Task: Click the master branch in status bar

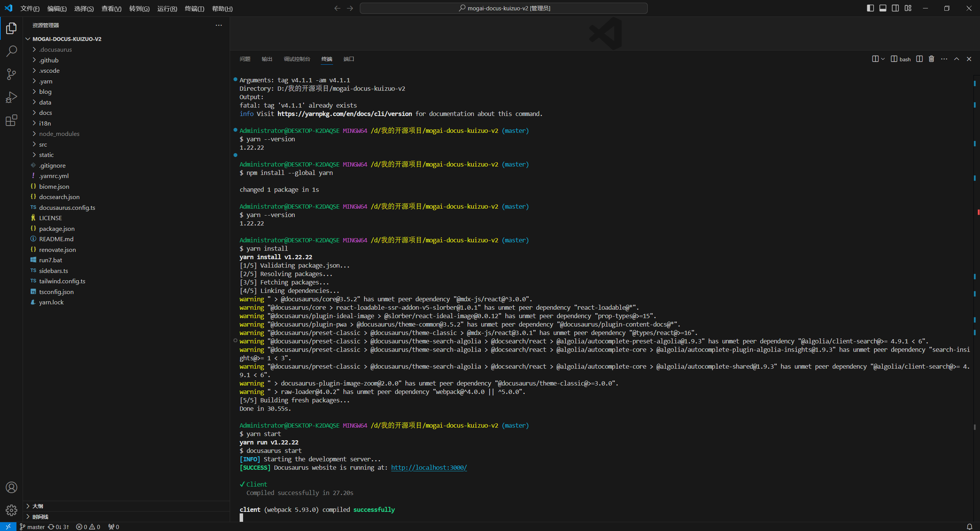Action: tap(32, 527)
